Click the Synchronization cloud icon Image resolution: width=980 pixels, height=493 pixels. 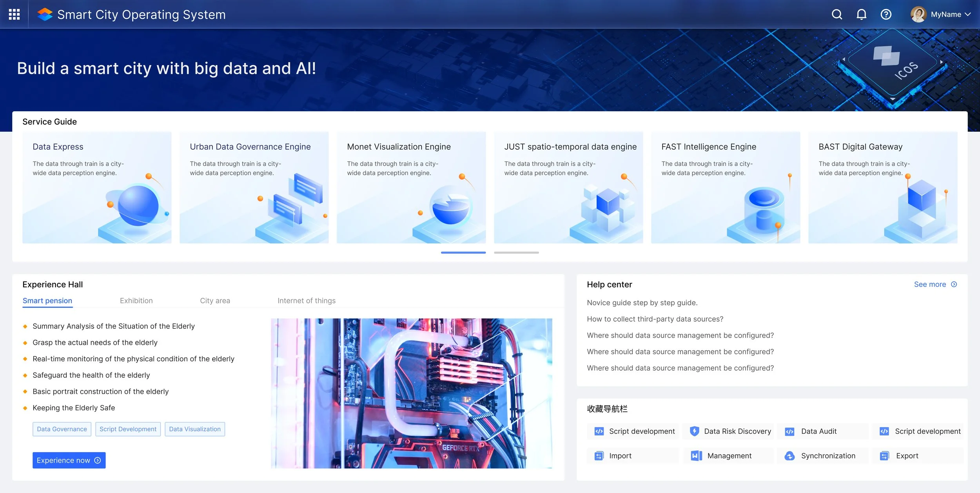pos(789,456)
